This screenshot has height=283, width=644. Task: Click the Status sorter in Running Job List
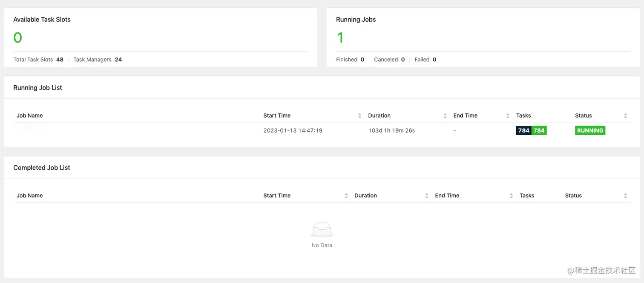pos(625,116)
